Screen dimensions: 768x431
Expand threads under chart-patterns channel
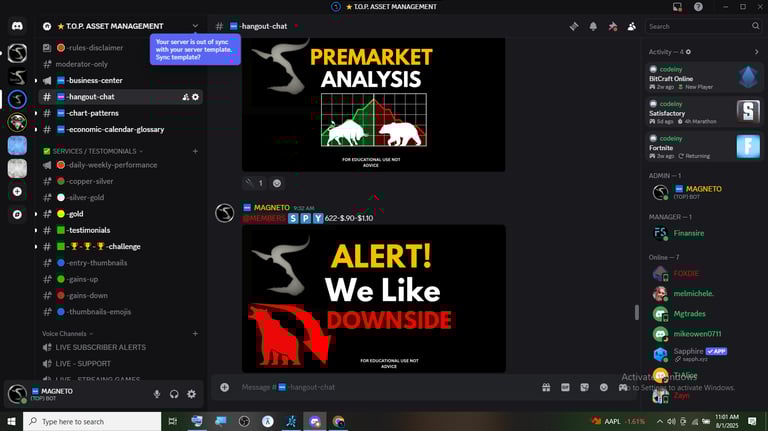[36, 113]
